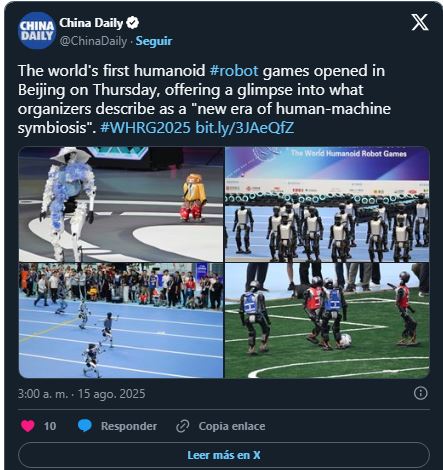Image resolution: width=443 pixels, height=470 pixels.
Task: Open the bit.ly/3JAeQfZ link
Action: pyautogui.click(x=245, y=128)
